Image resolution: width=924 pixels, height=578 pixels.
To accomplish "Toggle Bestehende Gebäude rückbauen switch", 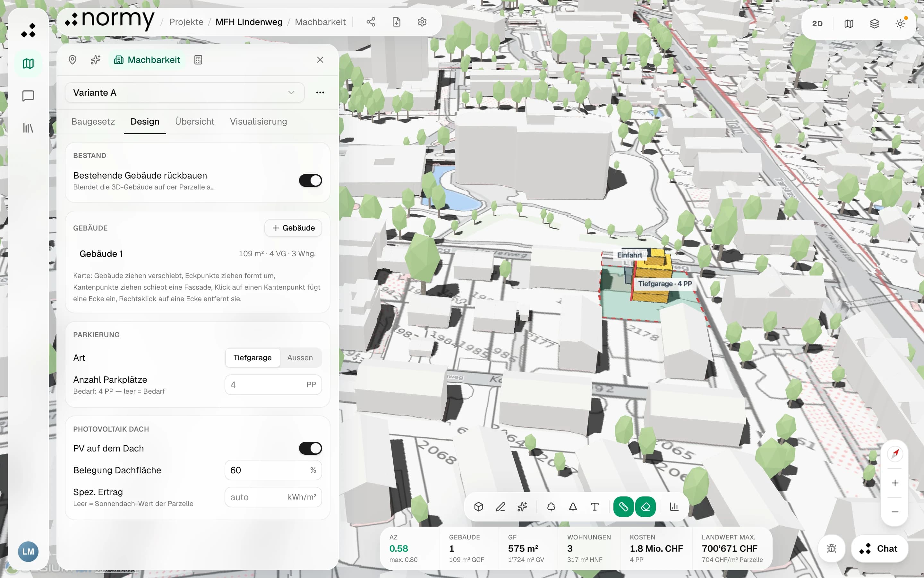I will pyautogui.click(x=310, y=180).
